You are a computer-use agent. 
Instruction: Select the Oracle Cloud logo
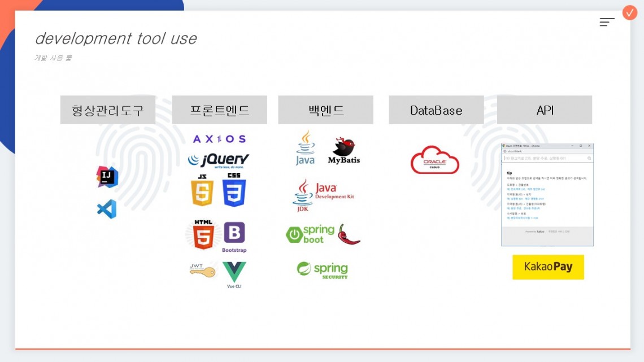[x=435, y=160]
